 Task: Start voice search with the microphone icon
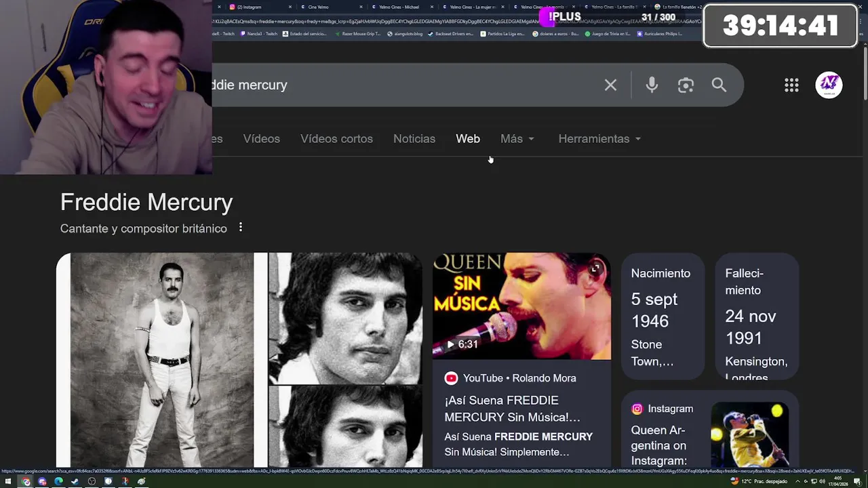[652, 85]
